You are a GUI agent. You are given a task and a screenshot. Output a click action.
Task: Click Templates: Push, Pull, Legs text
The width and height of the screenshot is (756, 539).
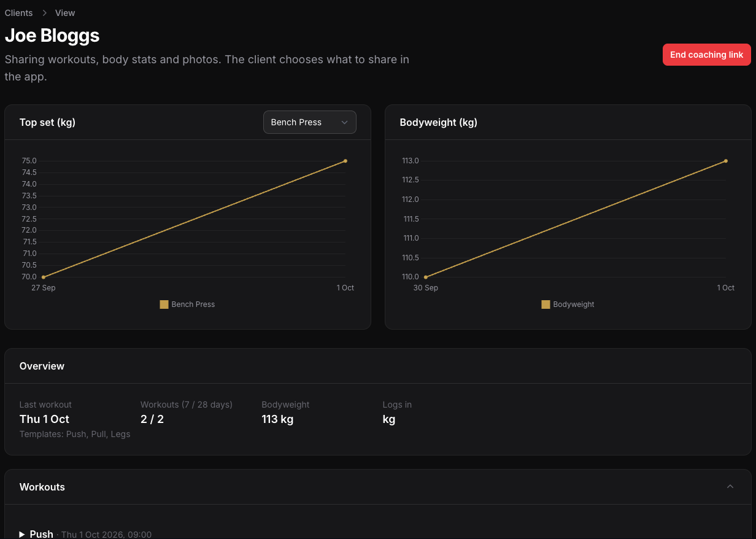75,434
